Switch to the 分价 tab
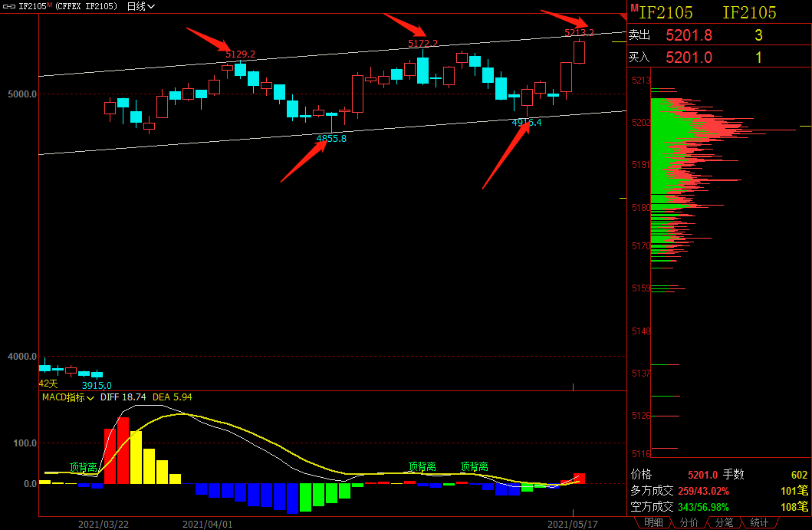Image resolution: width=812 pixels, height=530 pixels. coord(689,522)
